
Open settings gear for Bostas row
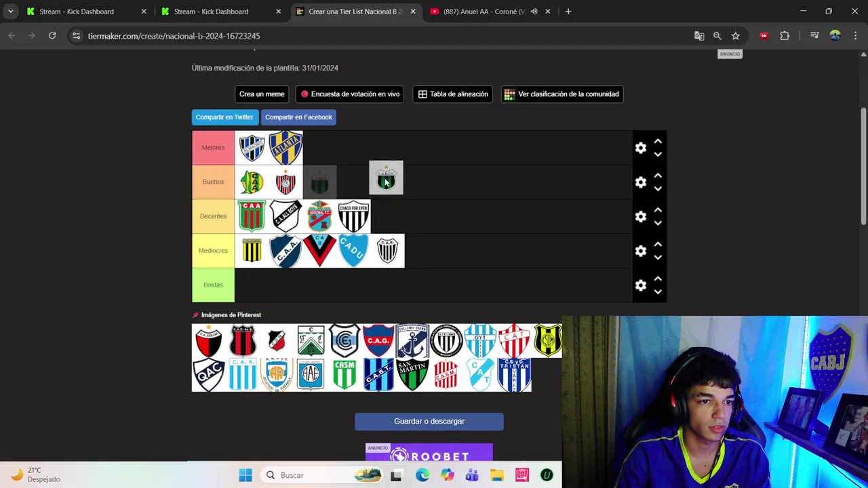coord(641,285)
